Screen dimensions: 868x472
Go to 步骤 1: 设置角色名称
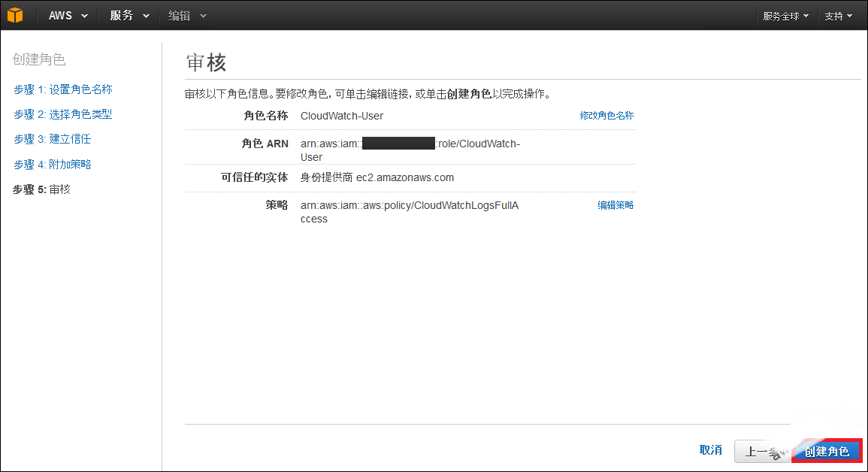63,89
